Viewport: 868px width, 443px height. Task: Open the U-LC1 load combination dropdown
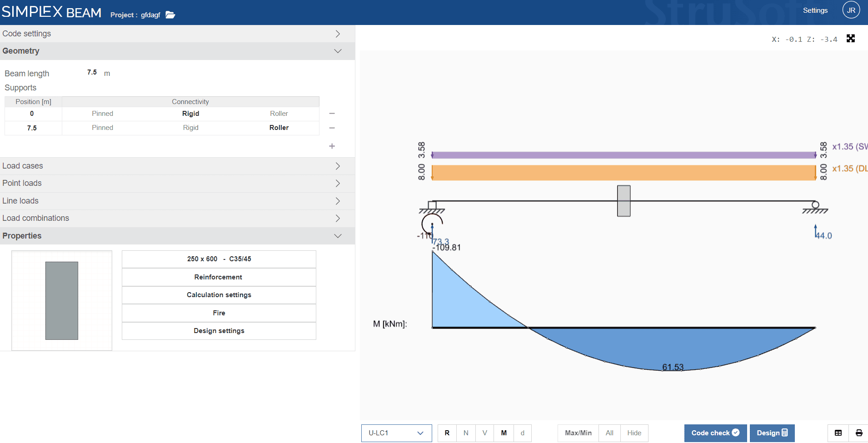(x=395, y=433)
